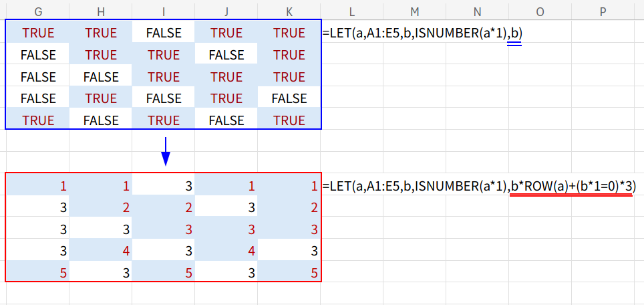Select the formula cell containing b*ROW(a)
The width and height of the screenshot is (644, 305).
click(x=478, y=187)
